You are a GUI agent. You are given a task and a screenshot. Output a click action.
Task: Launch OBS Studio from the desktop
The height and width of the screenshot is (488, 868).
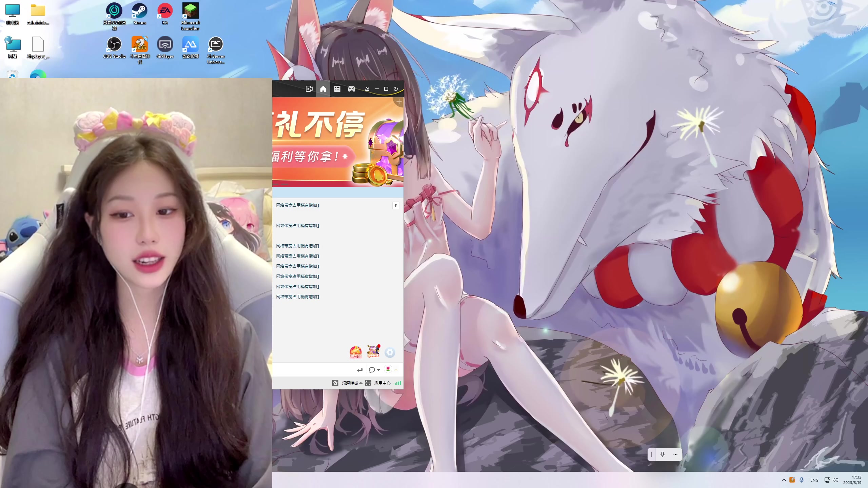click(x=114, y=47)
